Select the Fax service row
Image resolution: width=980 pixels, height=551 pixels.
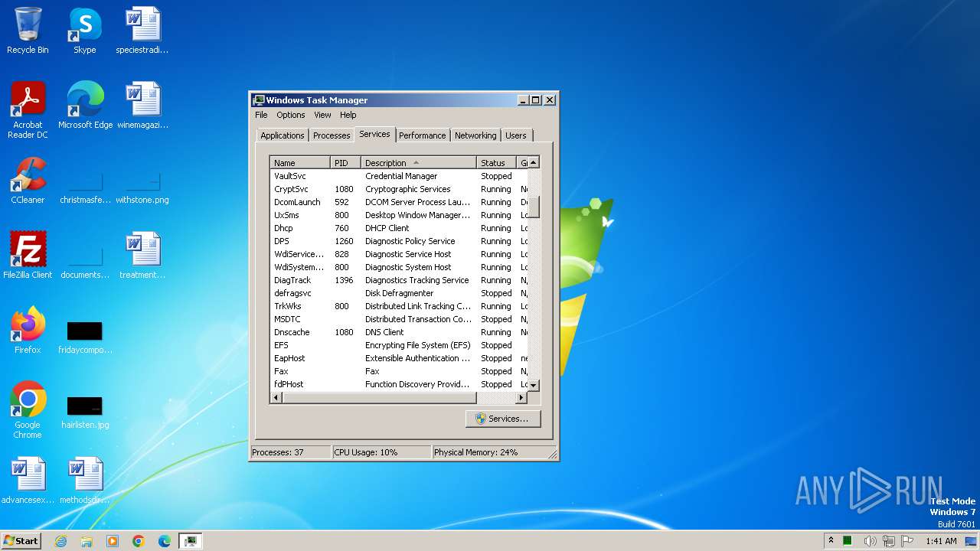pos(399,371)
